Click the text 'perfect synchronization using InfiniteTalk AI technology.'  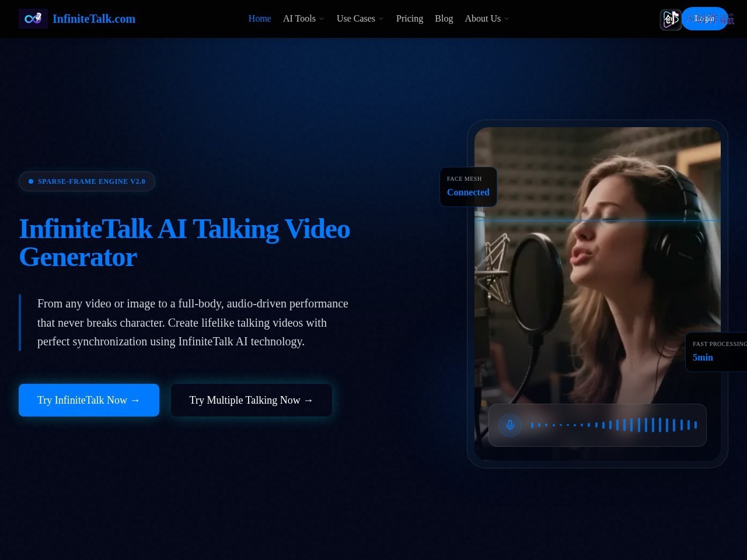point(171,342)
